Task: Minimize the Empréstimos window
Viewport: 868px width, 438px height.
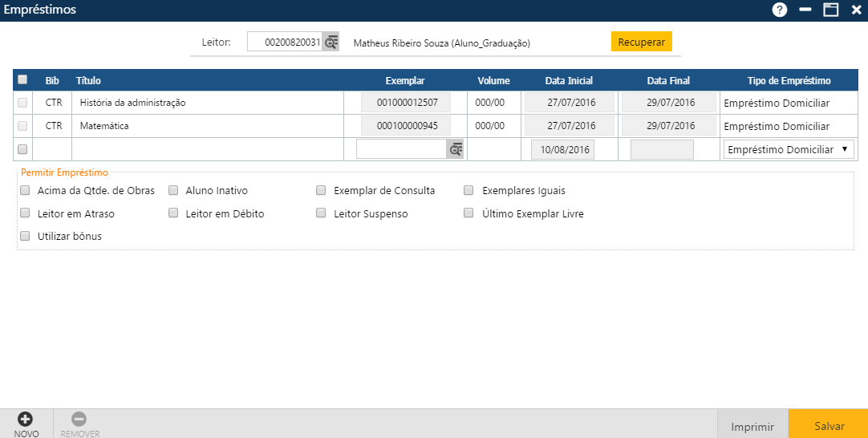Action: coord(805,10)
